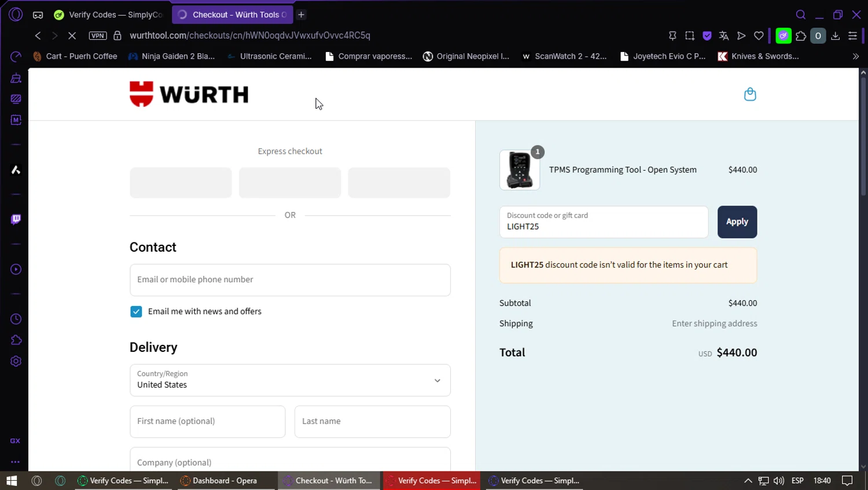Viewport: 868px width, 490px height.
Task: Open the downloads icon
Action: (x=836, y=36)
